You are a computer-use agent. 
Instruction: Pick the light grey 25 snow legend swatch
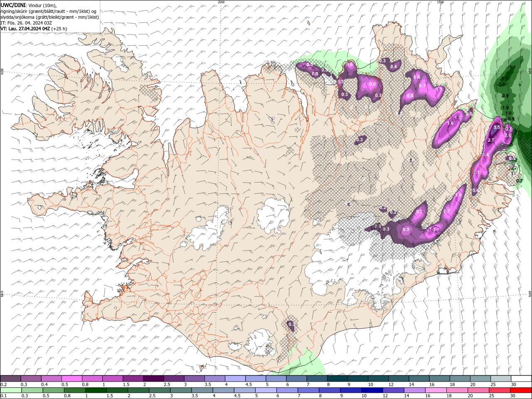tap(501, 379)
